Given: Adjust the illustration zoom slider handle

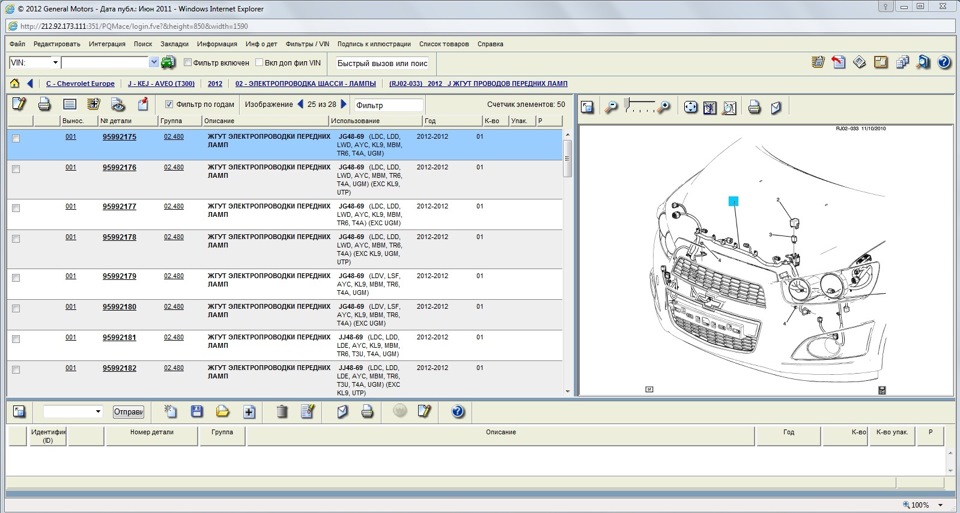Looking at the screenshot, I should pos(628,105).
